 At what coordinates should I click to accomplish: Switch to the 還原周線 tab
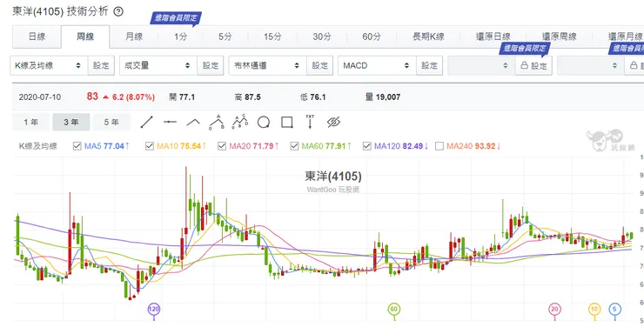pos(559,37)
